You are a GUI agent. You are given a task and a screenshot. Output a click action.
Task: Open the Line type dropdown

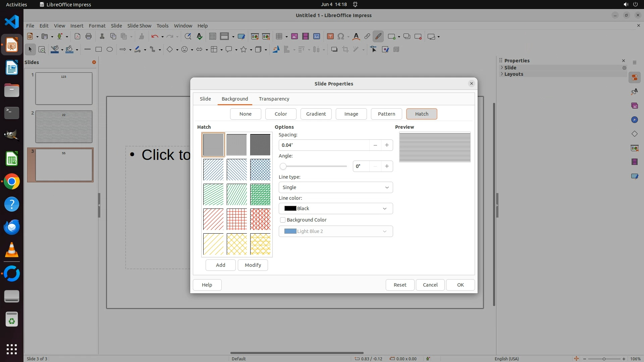click(x=335, y=187)
